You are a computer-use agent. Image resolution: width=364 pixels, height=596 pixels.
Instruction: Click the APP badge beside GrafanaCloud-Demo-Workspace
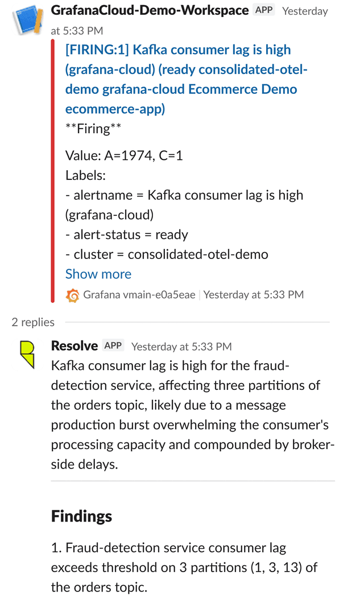click(x=263, y=10)
